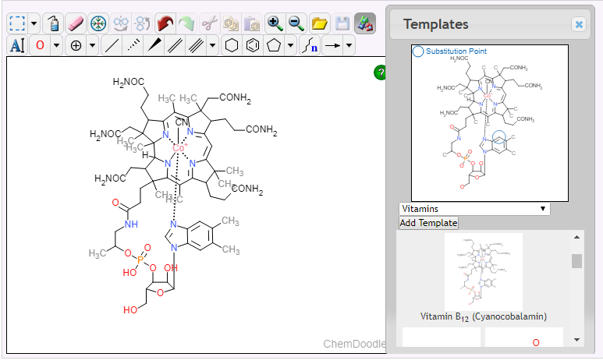The width and height of the screenshot is (603, 364).
Task: Select the cyclohexane ring tool
Action: pyautogui.click(x=231, y=45)
